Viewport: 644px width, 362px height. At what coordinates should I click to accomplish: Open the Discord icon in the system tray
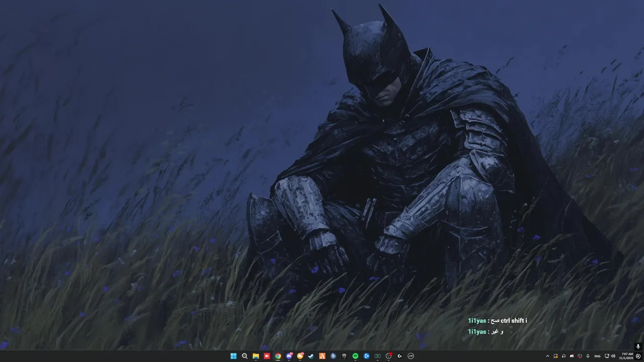pyautogui.click(x=572, y=356)
